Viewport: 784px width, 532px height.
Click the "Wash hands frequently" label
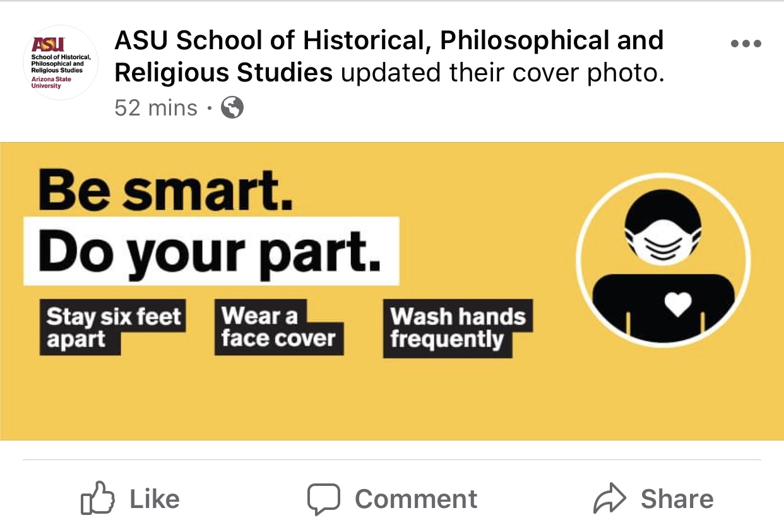(x=457, y=328)
